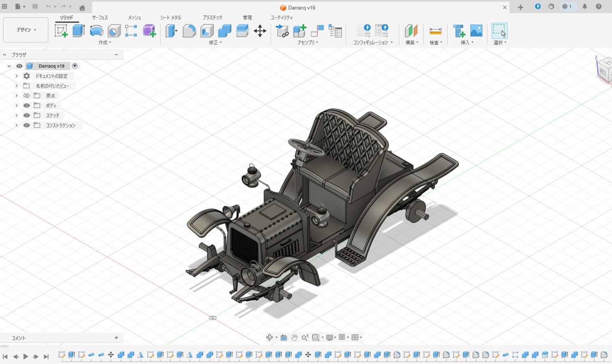Expand the コンストラクション tree folder
The width and height of the screenshot is (612, 364).
16,125
